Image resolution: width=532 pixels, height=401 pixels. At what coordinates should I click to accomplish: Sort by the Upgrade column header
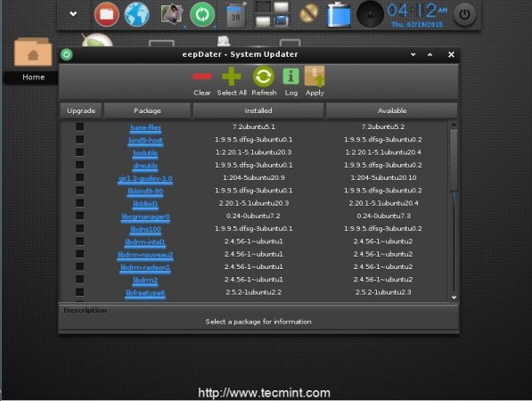[x=81, y=110]
